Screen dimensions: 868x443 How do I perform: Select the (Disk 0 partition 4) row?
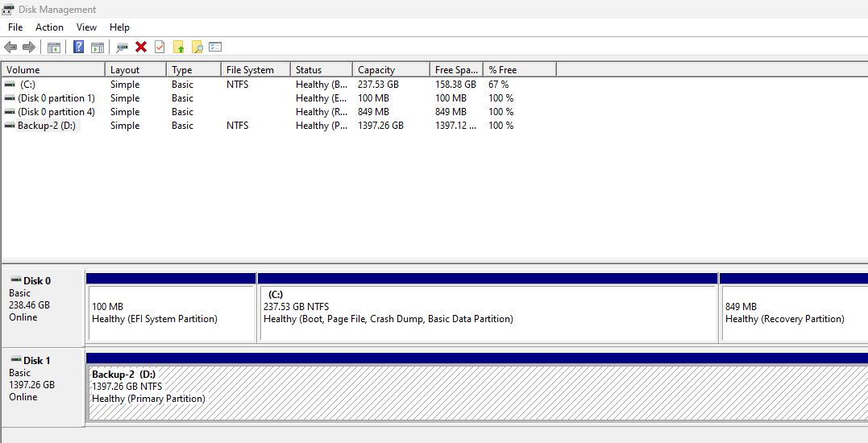[279, 112]
